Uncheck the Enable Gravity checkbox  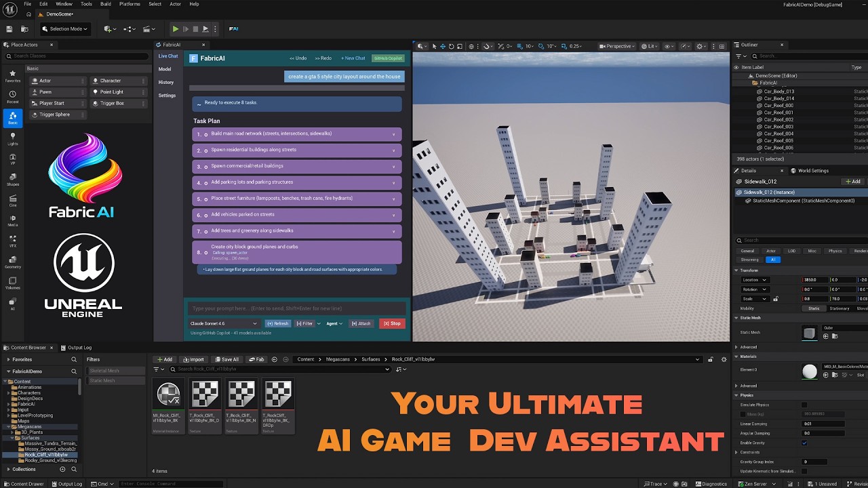click(804, 443)
